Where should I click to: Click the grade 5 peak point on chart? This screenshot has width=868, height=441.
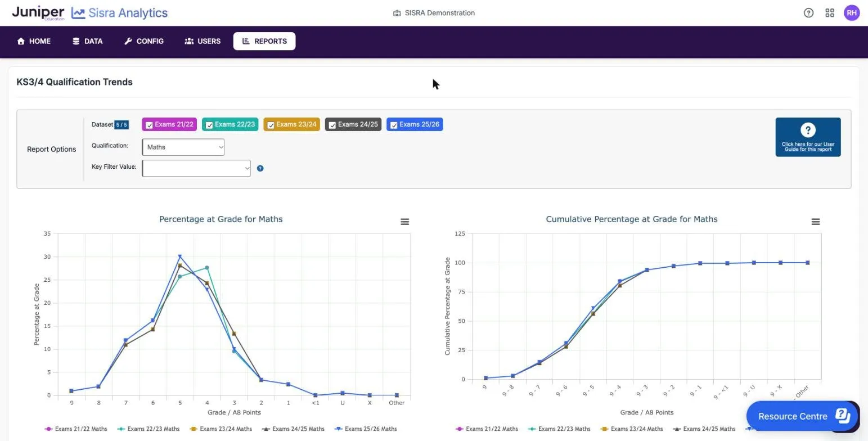180,257
